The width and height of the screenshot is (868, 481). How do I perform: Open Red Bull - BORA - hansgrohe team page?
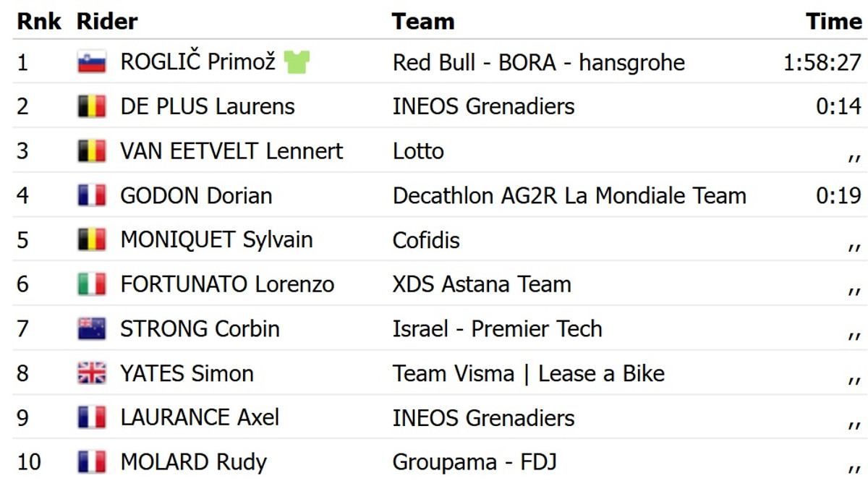(538, 63)
